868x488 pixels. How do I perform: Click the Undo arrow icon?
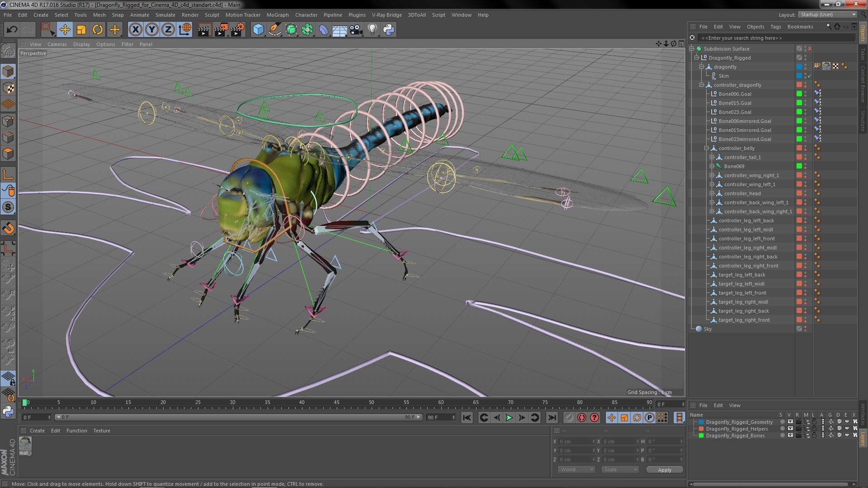(x=12, y=30)
